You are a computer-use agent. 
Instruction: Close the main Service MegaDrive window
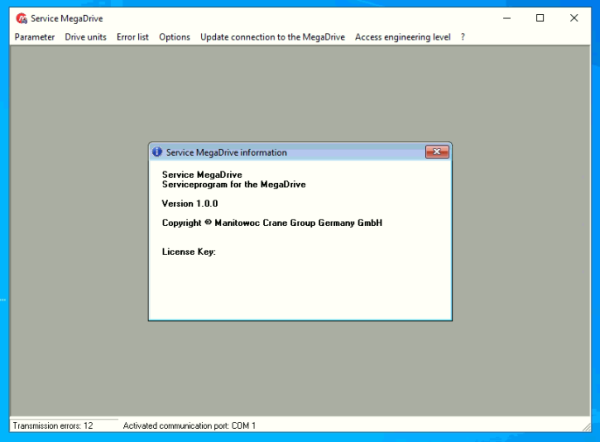[x=574, y=18]
